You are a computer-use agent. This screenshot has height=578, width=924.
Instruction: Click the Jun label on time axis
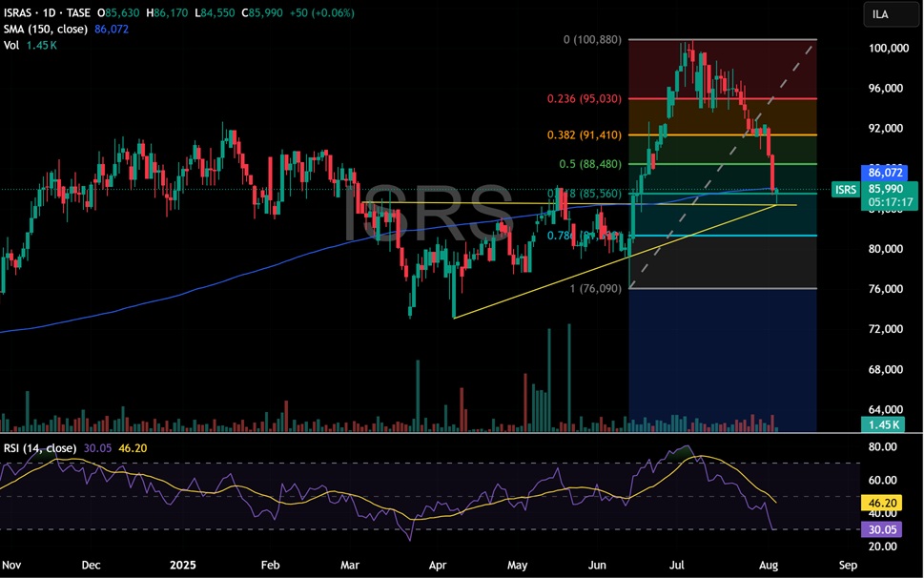(597, 565)
